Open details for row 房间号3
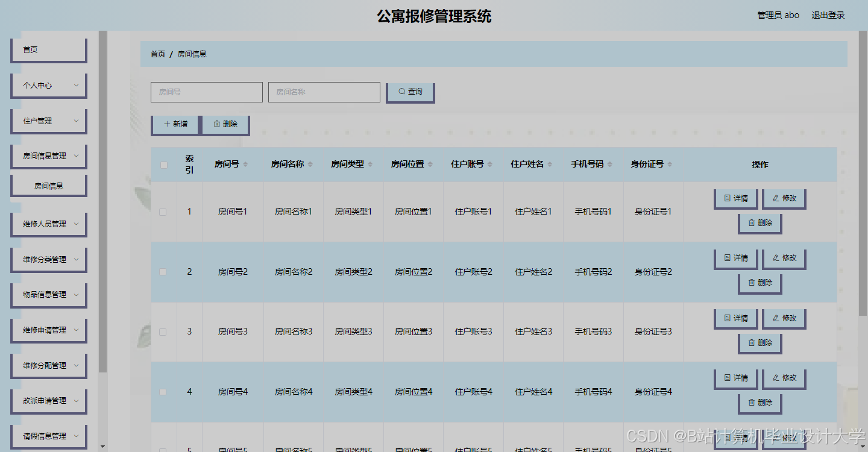The width and height of the screenshot is (868, 452). click(x=736, y=318)
